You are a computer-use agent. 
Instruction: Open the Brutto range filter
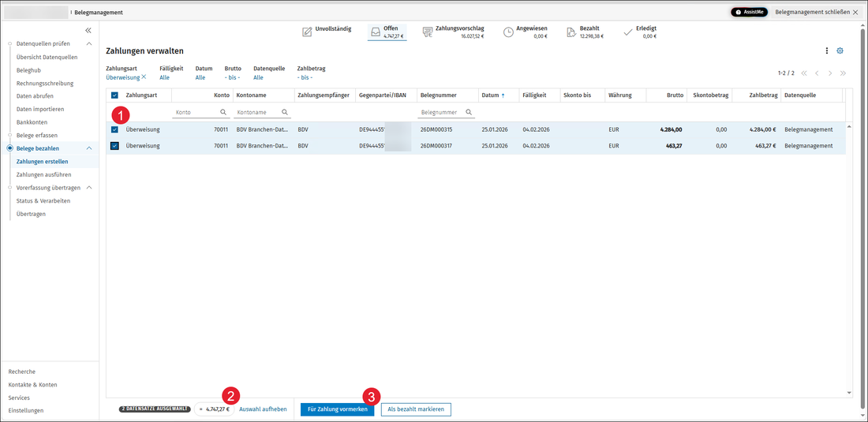pyautogui.click(x=232, y=77)
